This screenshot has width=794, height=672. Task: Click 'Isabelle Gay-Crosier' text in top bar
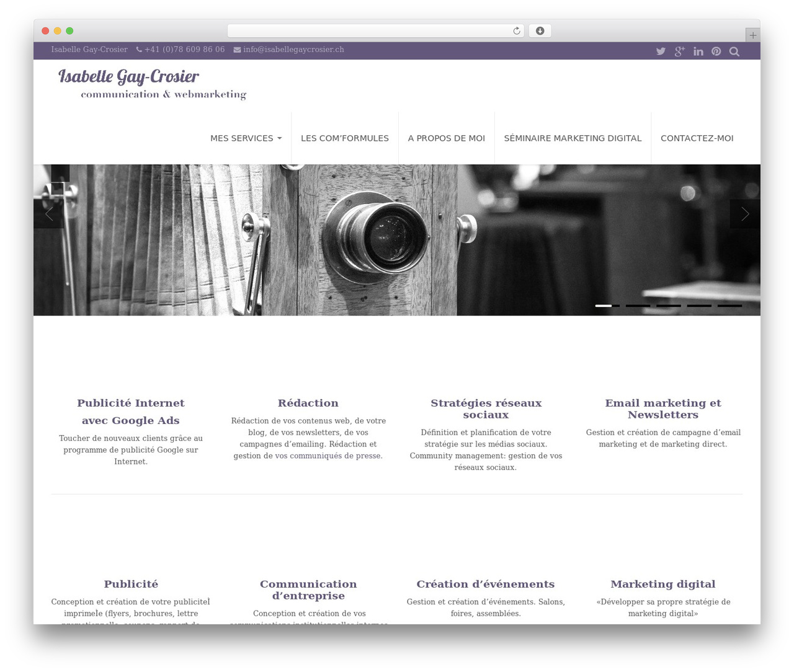point(89,50)
